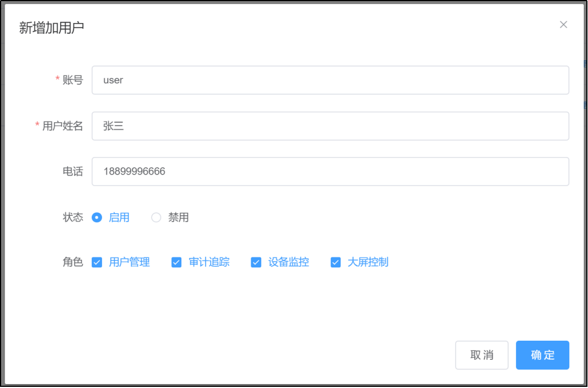Click the 角色 label

(x=73, y=262)
